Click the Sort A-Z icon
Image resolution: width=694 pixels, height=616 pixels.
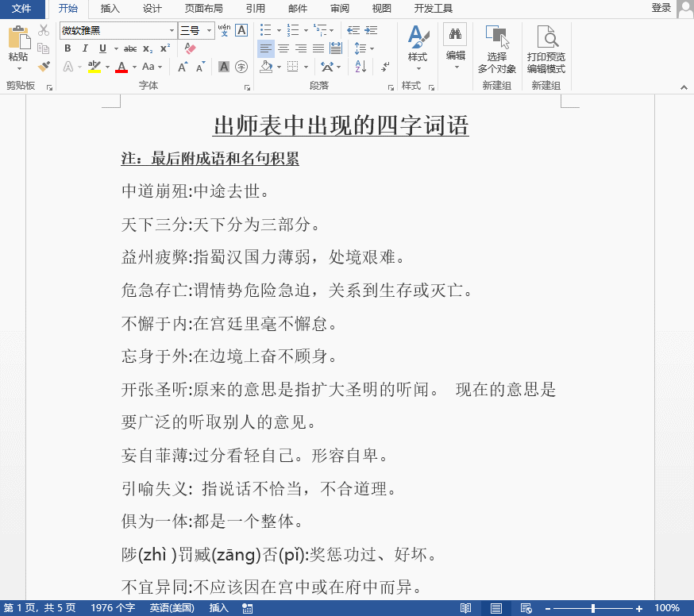point(360,67)
